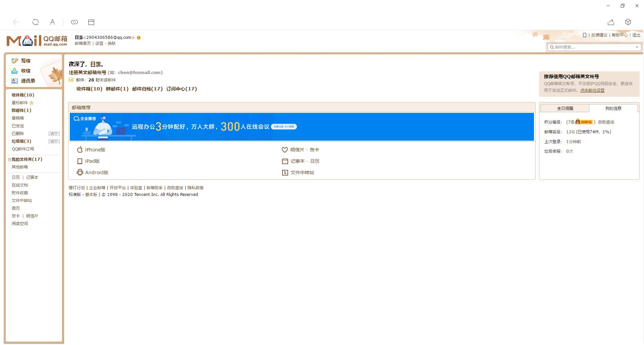Viewport: 644px width, 345px height.
Task: Click orange notice icon beside email address
Action: 139,38
